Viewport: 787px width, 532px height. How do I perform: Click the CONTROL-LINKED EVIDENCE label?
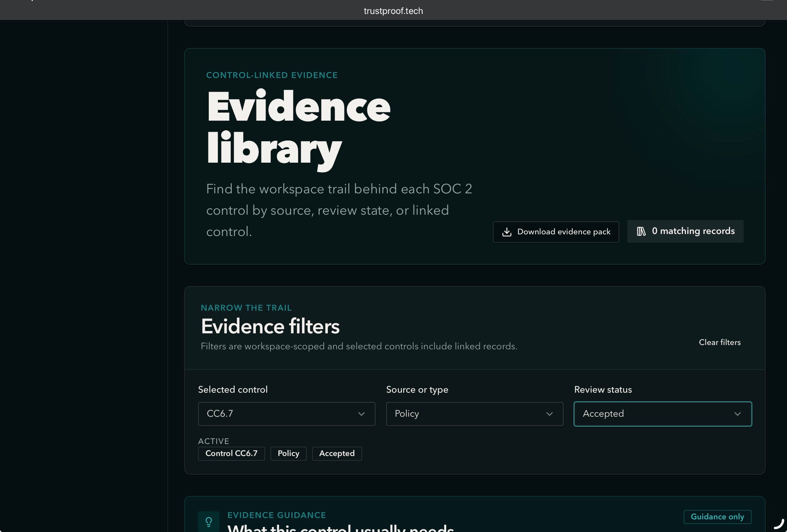[x=271, y=75]
